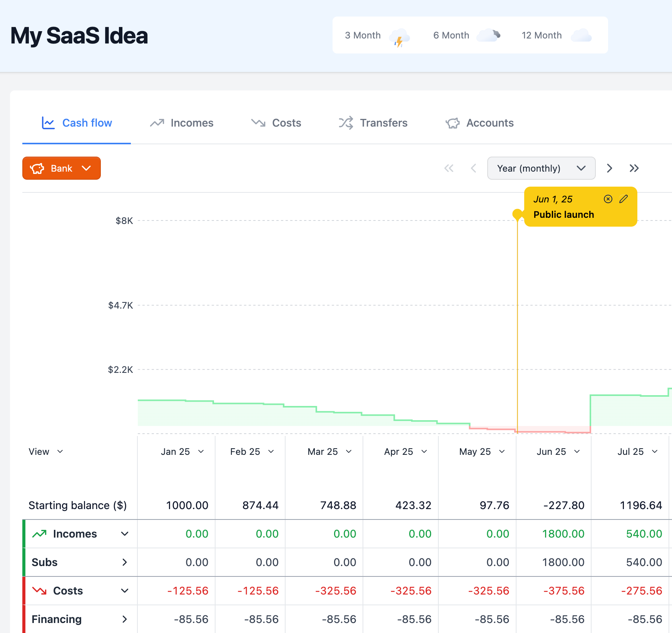Remove the Public launch marker
The width and height of the screenshot is (672, 633).
[x=608, y=199]
